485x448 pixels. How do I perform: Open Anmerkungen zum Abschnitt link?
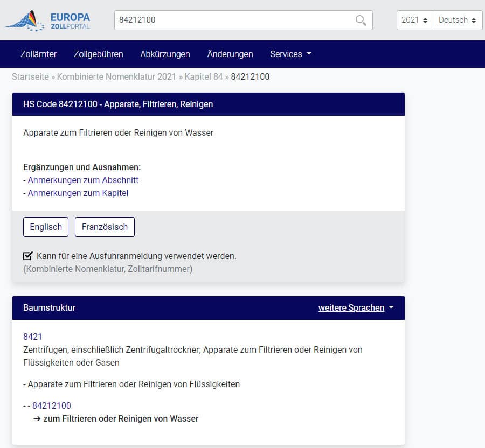(x=83, y=180)
